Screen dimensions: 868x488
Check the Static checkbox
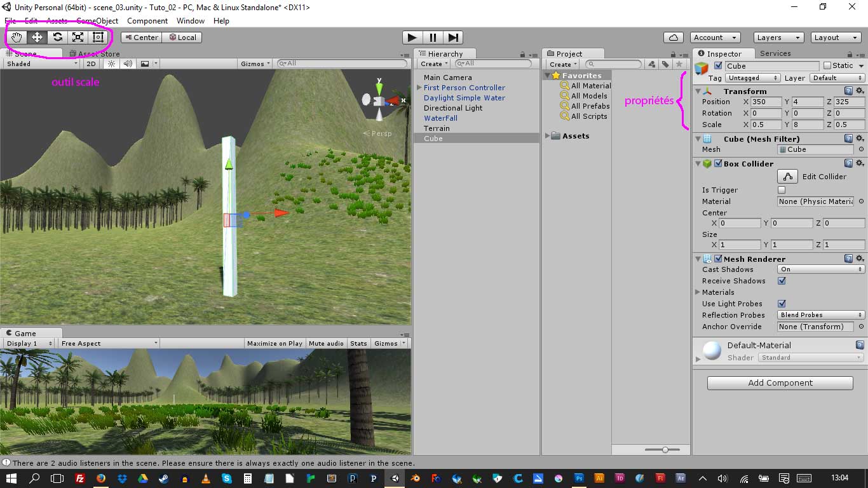point(827,65)
